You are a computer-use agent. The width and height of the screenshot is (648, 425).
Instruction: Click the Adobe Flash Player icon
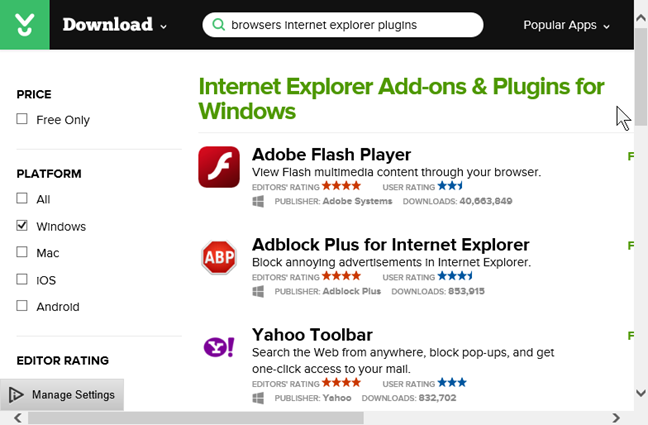(x=218, y=167)
